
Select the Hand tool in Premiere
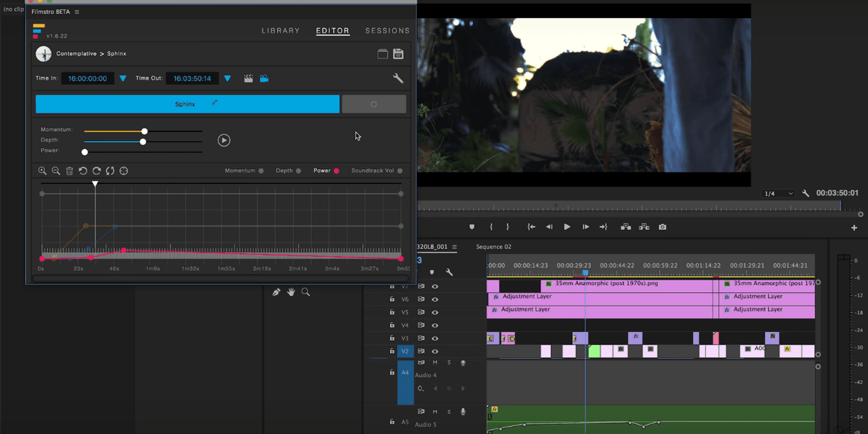click(x=291, y=292)
